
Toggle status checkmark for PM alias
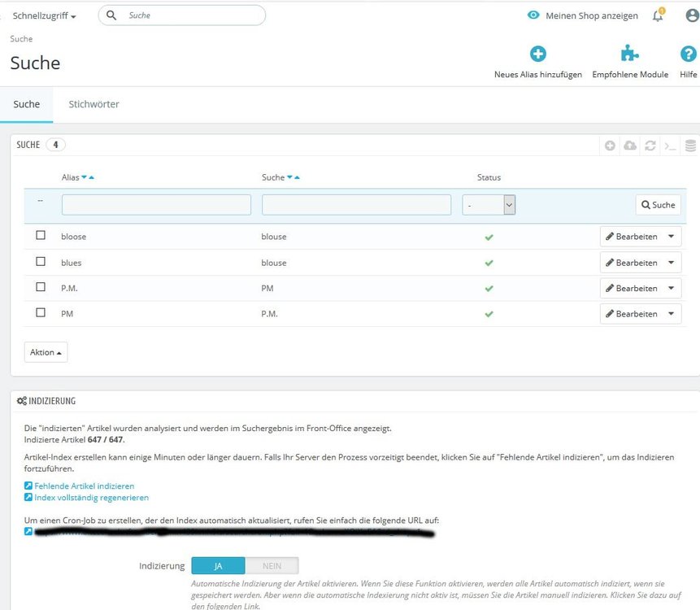(x=489, y=314)
